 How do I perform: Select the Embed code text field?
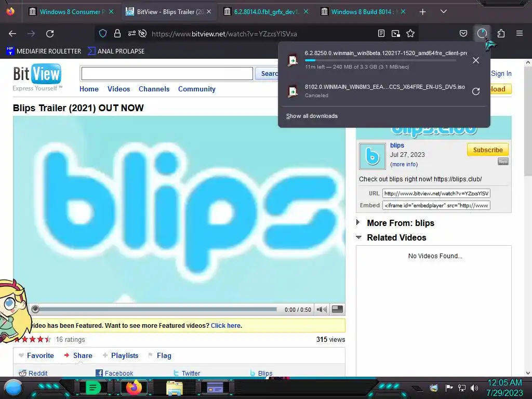click(436, 205)
